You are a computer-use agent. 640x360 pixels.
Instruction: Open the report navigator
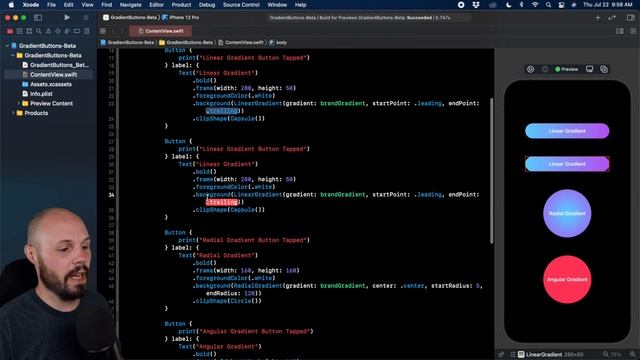pos(87,31)
